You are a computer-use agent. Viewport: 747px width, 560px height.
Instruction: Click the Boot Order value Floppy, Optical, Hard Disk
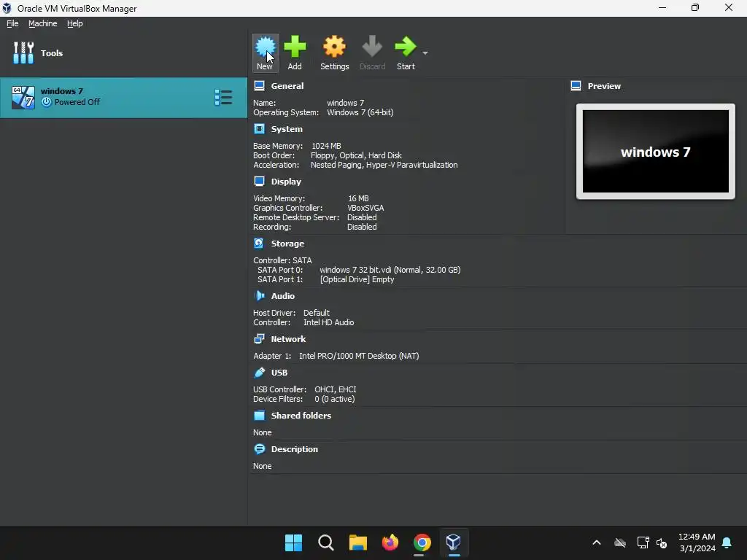pos(356,155)
